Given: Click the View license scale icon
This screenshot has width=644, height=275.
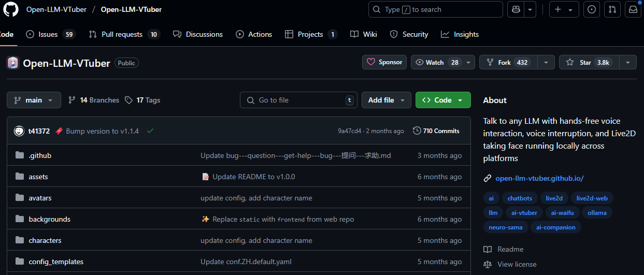Looking at the screenshot, I should point(487,264).
